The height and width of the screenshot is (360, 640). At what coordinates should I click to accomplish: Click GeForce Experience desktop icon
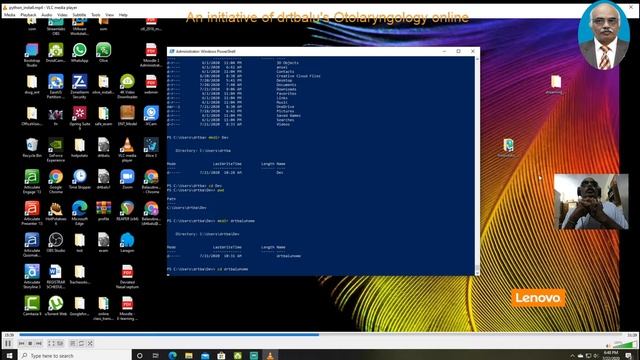coord(56,150)
